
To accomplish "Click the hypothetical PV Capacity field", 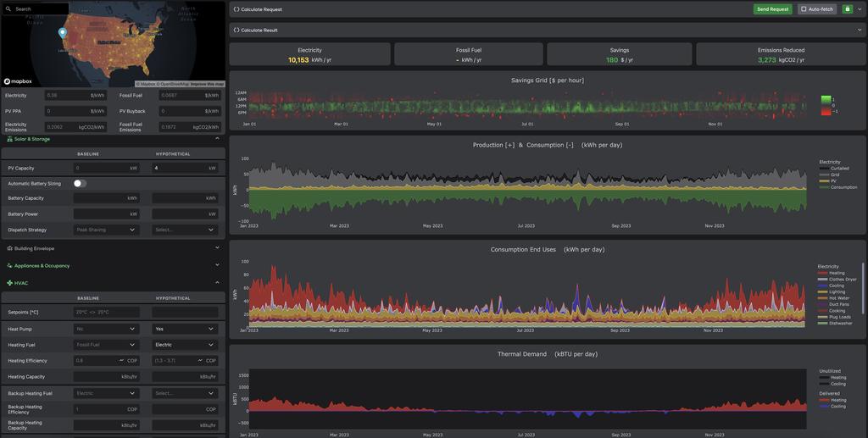I will (185, 168).
